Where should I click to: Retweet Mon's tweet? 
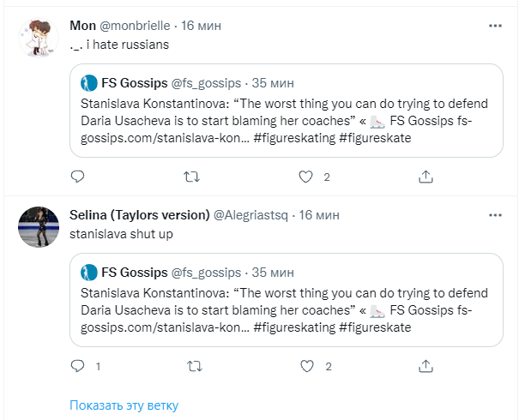pyautogui.click(x=193, y=177)
